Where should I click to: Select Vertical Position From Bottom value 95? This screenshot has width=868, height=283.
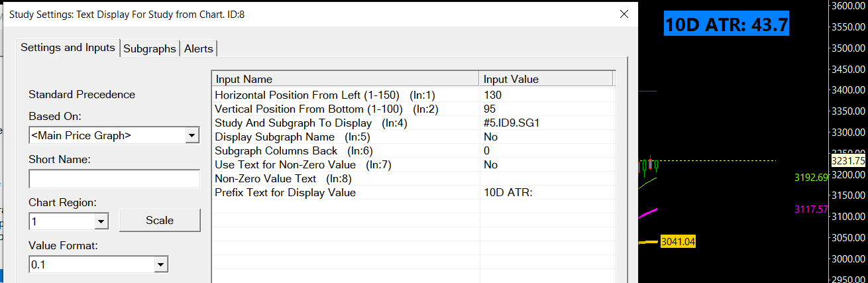(547, 109)
